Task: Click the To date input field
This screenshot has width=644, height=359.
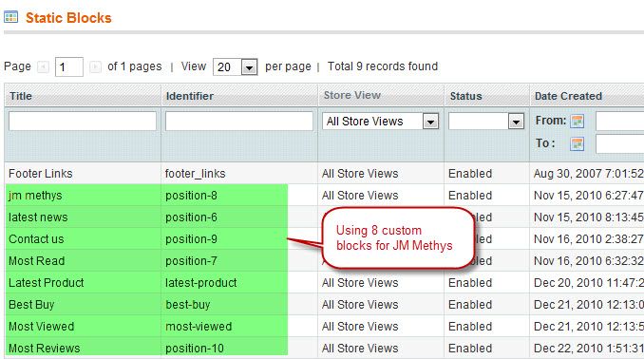Action: click(619, 143)
